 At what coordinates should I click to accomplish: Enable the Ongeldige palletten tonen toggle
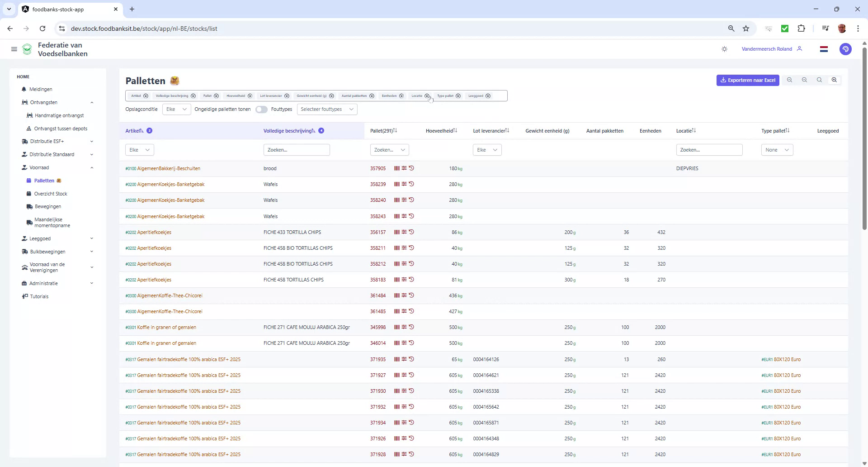pos(261,109)
